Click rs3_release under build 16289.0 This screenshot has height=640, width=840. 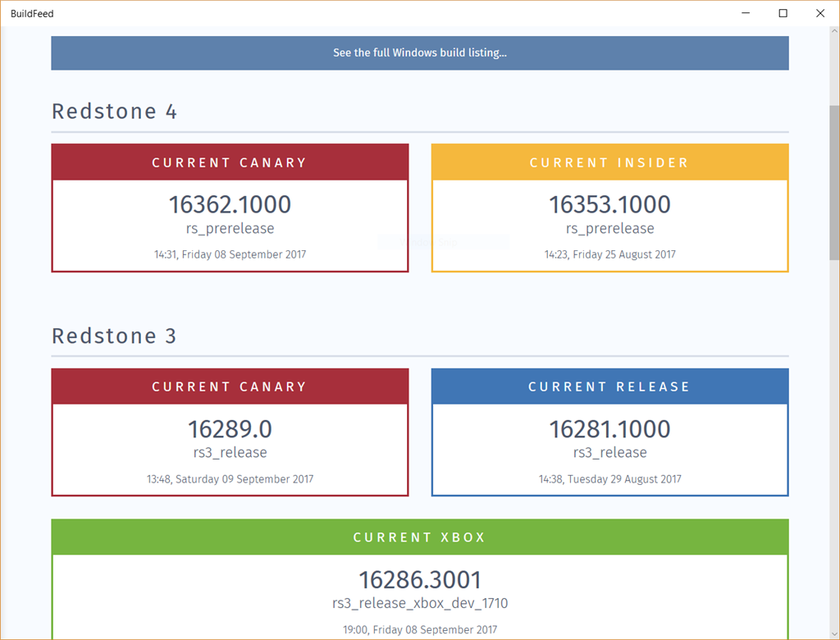[230, 452]
